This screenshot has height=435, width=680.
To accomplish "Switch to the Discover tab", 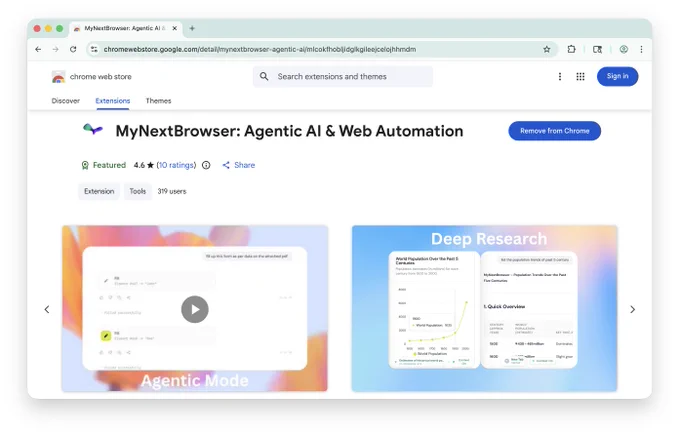I will (x=65, y=101).
